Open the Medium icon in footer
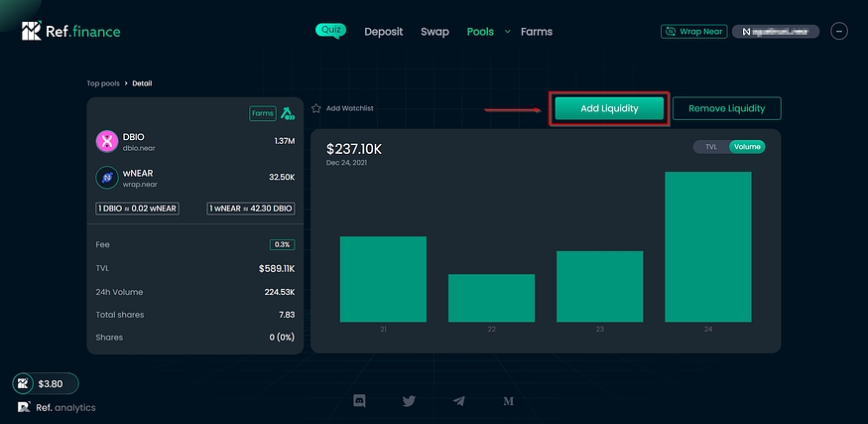The height and width of the screenshot is (424, 868). (x=508, y=401)
